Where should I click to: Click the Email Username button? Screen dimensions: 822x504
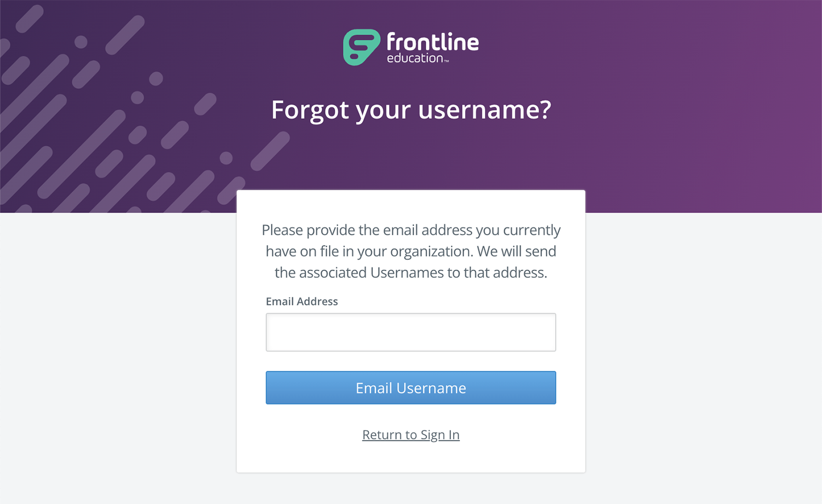(x=411, y=387)
